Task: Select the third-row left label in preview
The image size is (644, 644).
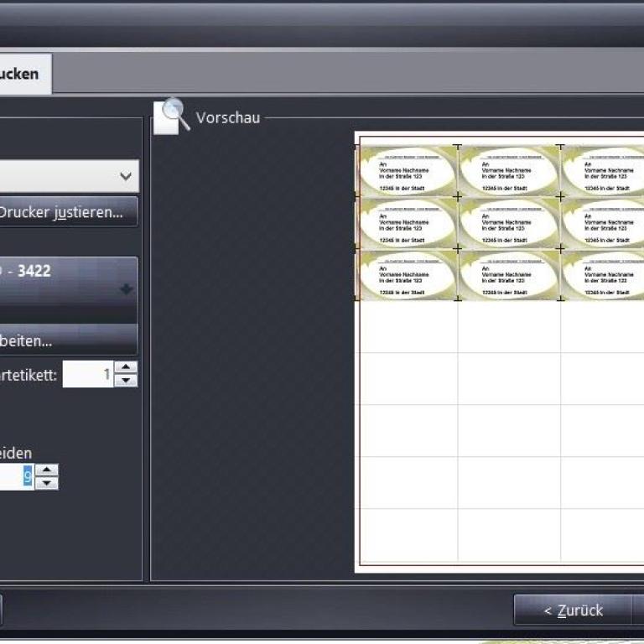Action: coord(408,275)
